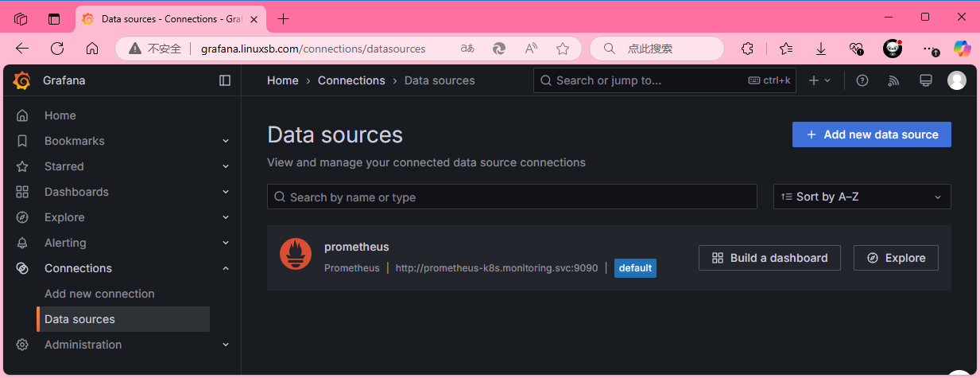This screenshot has height=378, width=980.
Task: Open the Help question mark icon
Action: tap(862, 80)
